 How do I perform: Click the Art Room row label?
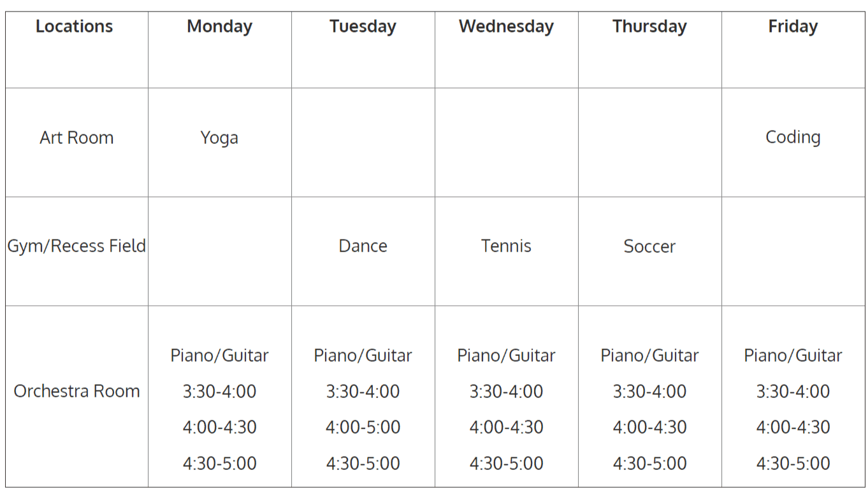pyautogui.click(x=76, y=138)
